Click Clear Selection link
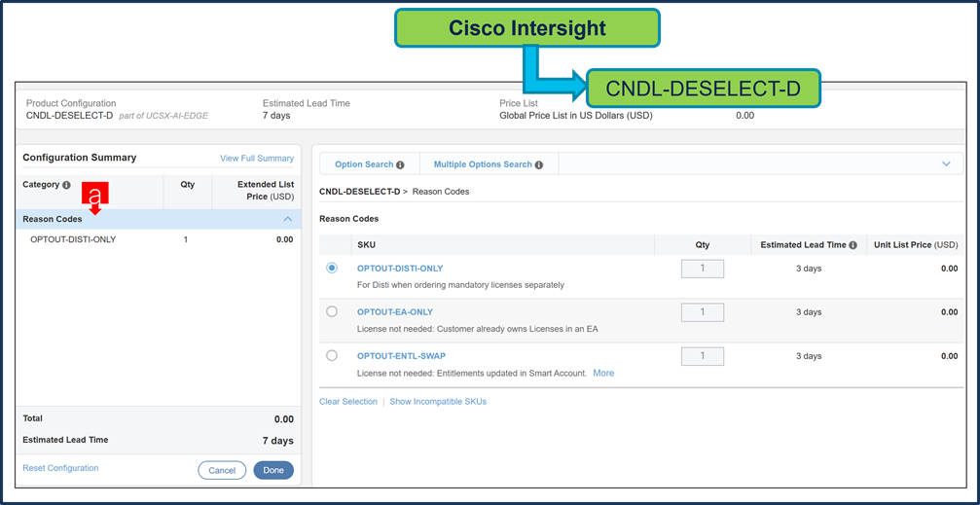 click(x=348, y=401)
